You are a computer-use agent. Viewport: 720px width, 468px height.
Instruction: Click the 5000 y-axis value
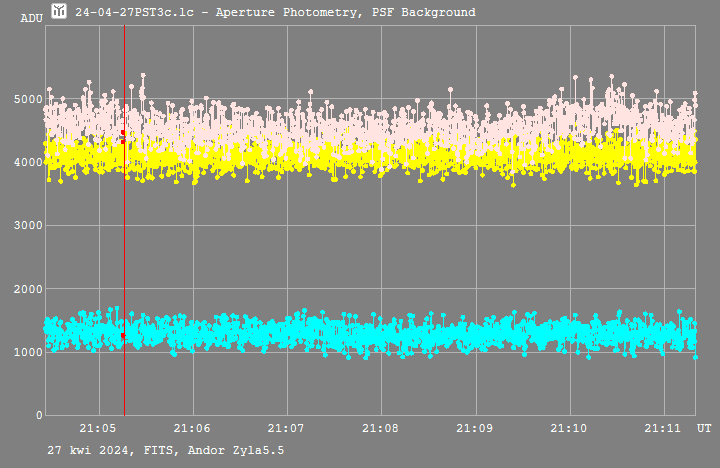point(28,99)
